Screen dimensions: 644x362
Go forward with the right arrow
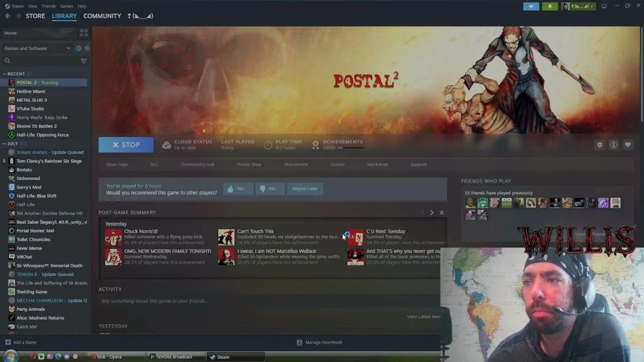[19, 16]
